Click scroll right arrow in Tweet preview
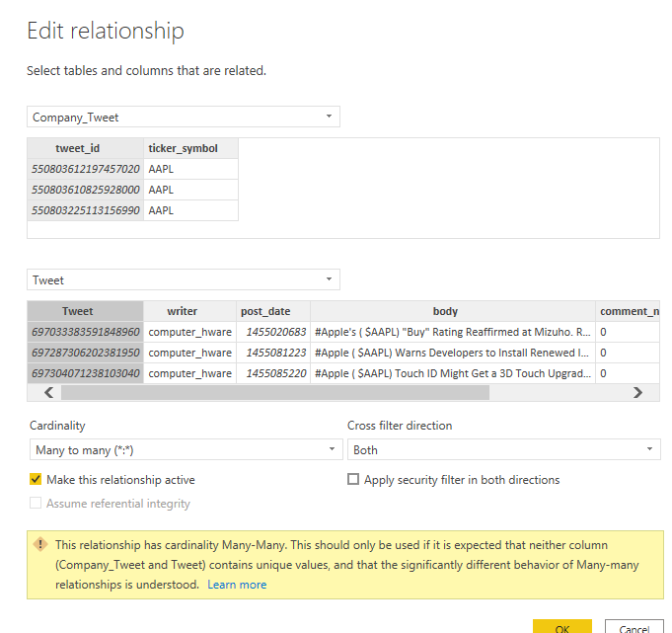 coord(637,392)
